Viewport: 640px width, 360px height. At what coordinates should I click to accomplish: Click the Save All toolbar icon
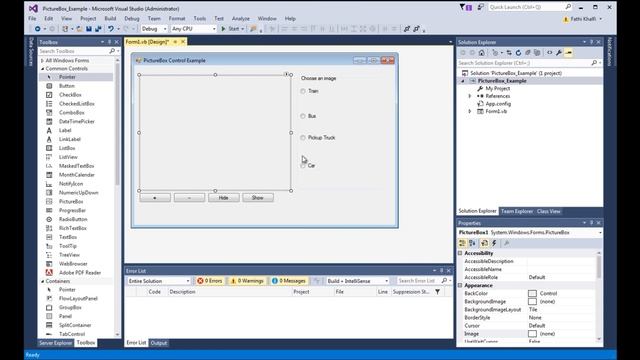tap(98, 29)
